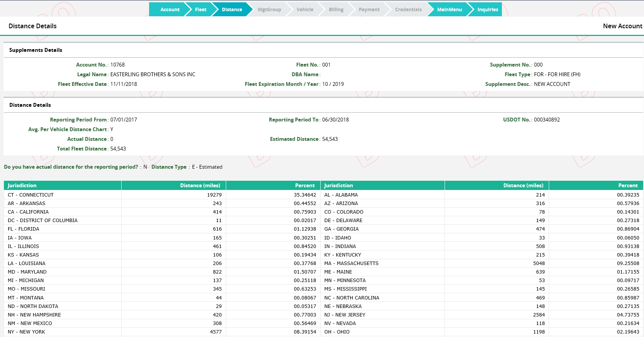Select the OH - OHIO jurisdiction

(x=337, y=332)
